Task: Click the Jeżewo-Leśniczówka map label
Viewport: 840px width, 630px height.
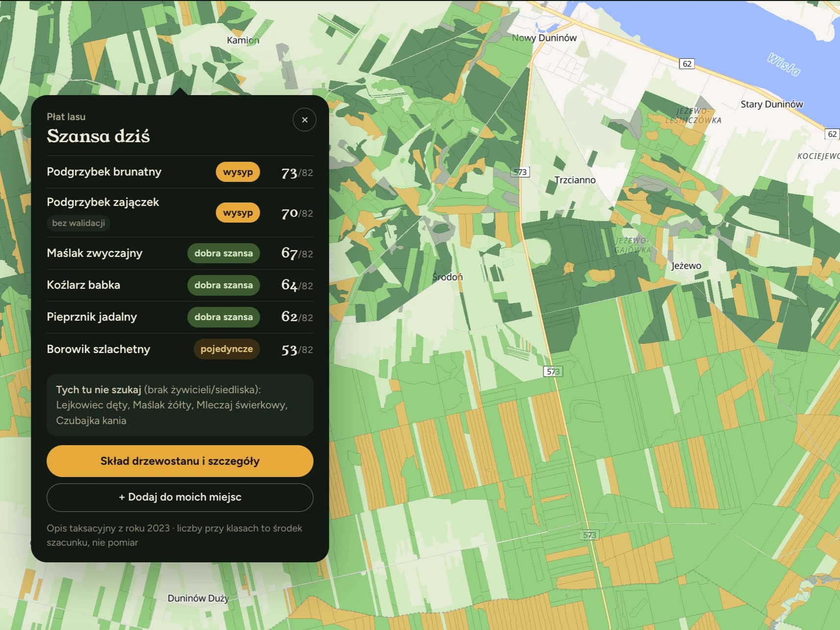Action: tap(693, 116)
